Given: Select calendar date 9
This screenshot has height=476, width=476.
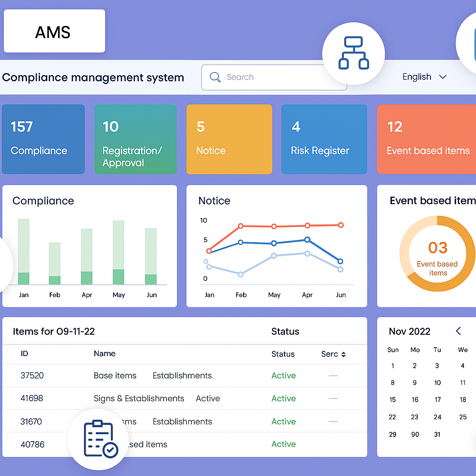Looking at the screenshot, I should tap(415, 383).
